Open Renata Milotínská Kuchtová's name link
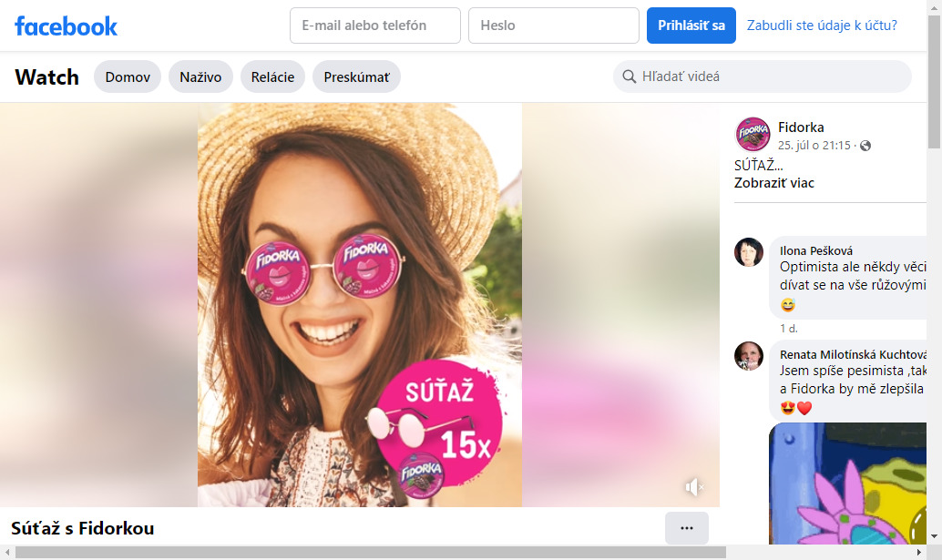942x560 pixels. click(x=853, y=355)
